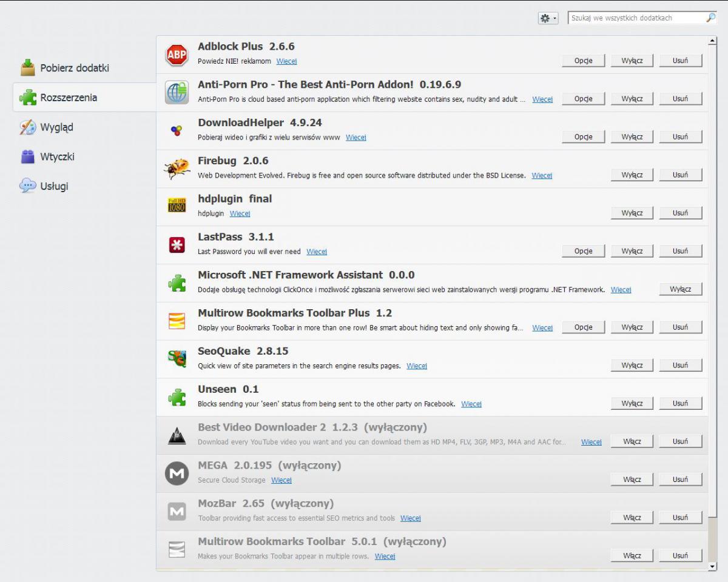This screenshot has width=728, height=582.
Task: Click the Best Video Downloader 2 icon
Action: tap(177, 435)
